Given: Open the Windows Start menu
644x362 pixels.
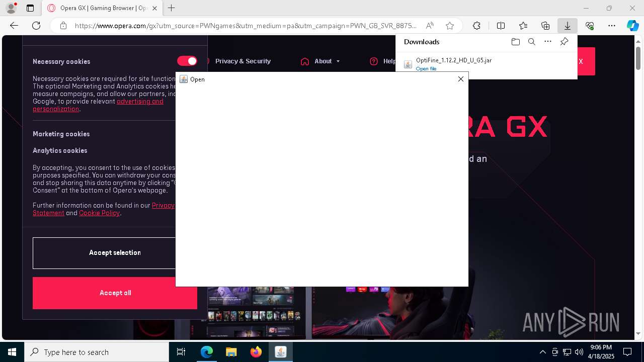Looking at the screenshot, I should click(12, 352).
